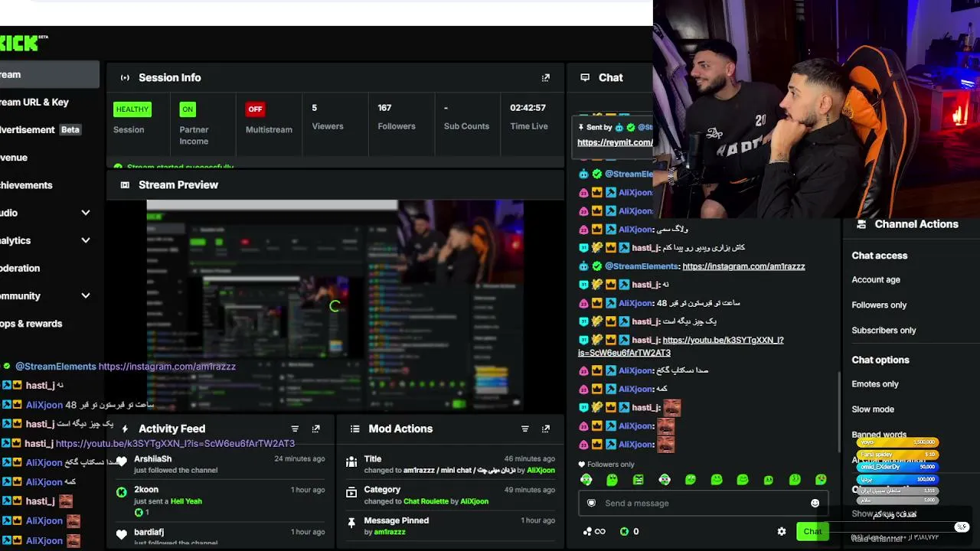Toggle Slow mode chat option

tap(873, 409)
